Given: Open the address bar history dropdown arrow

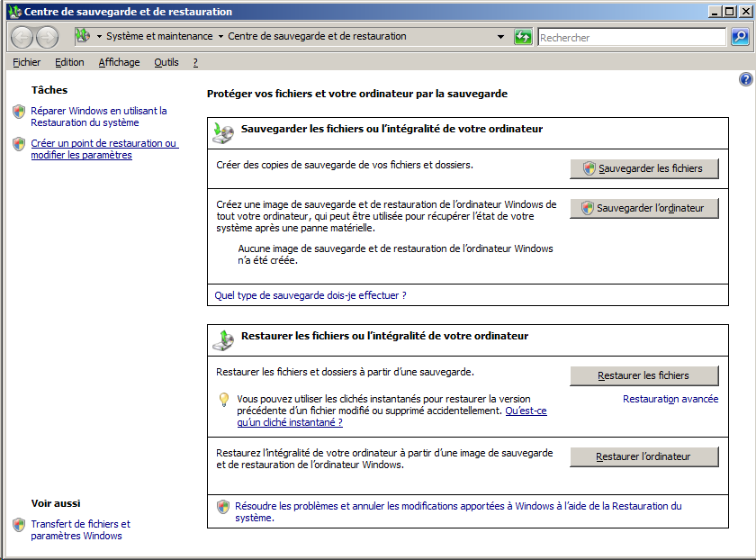Looking at the screenshot, I should (500, 37).
